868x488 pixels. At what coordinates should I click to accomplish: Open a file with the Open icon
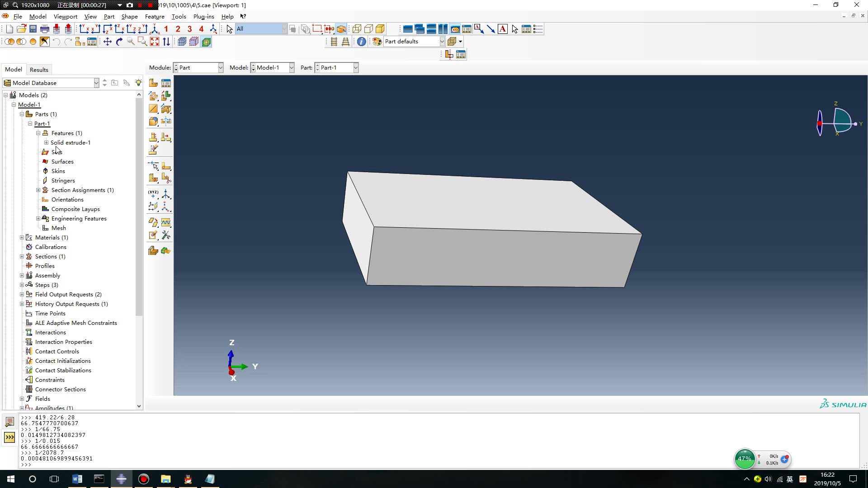pyautogui.click(x=21, y=29)
